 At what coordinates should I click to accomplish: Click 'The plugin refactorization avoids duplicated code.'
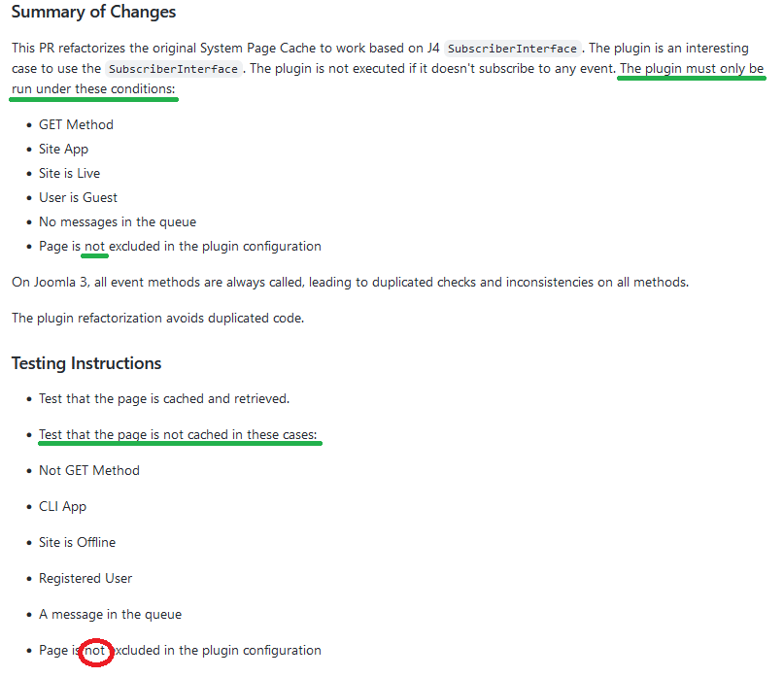[x=158, y=318]
